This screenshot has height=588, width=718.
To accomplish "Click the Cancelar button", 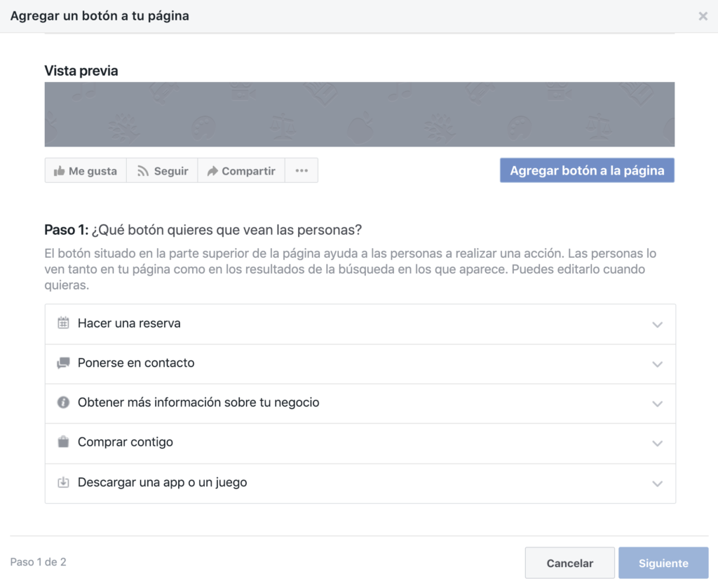I will pyautogui.click(x=569, y=563).
